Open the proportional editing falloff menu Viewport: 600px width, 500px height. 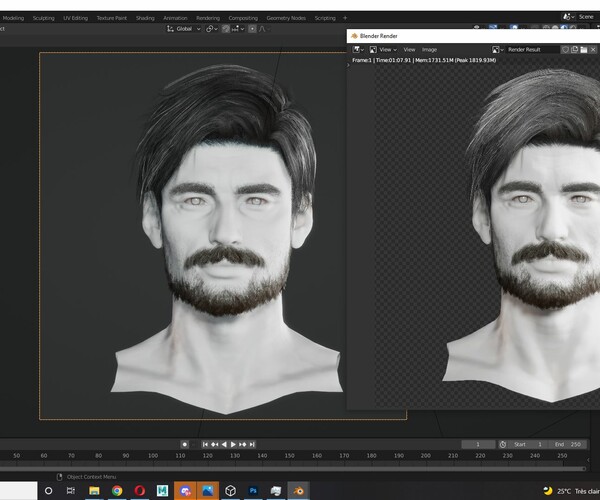[263, 29]
